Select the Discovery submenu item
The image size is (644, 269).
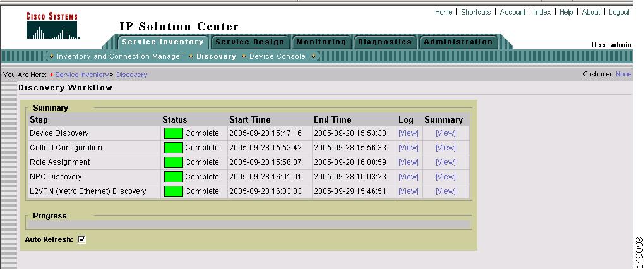(217, 56)
